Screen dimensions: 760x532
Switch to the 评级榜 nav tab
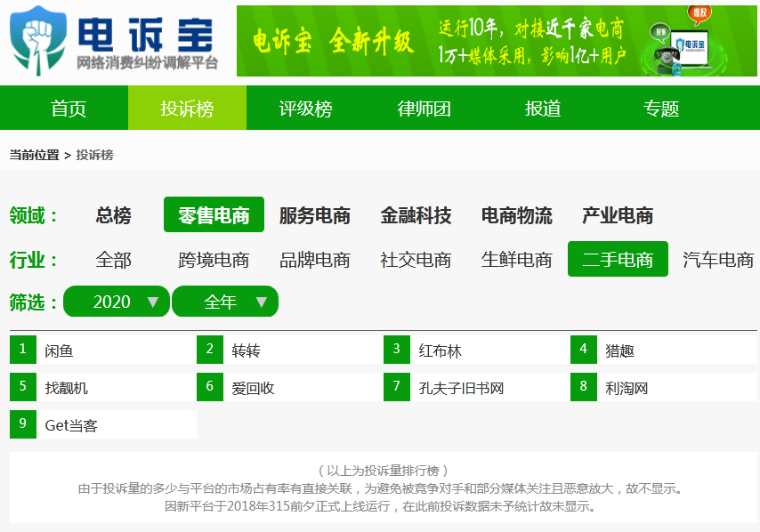point(306,108)
